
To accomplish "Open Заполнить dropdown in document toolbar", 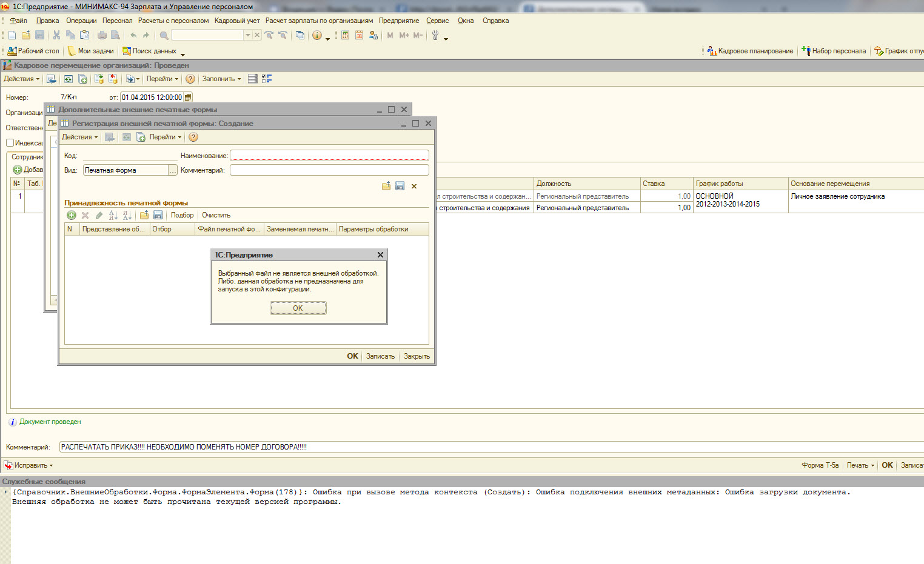I will [x=221, y=79].
